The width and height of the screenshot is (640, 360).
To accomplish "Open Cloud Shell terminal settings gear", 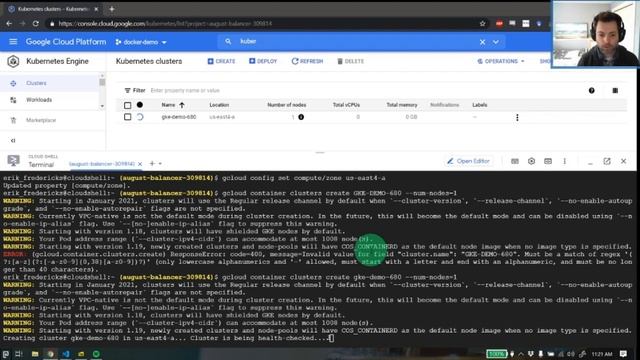I will 531,161.
